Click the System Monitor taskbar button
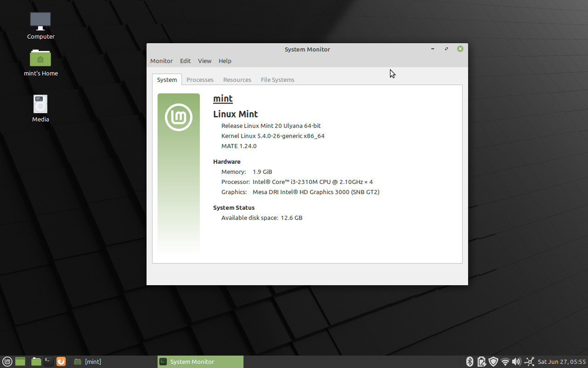 point(200,362)
